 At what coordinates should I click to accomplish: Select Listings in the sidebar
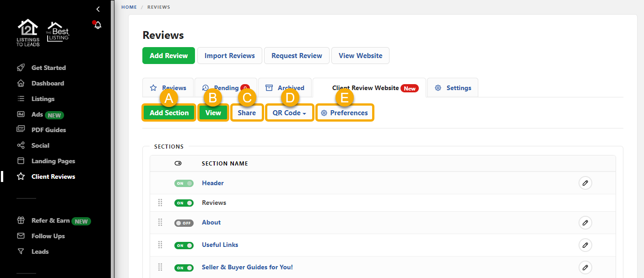pyautogui.click(x=44, y=98)
